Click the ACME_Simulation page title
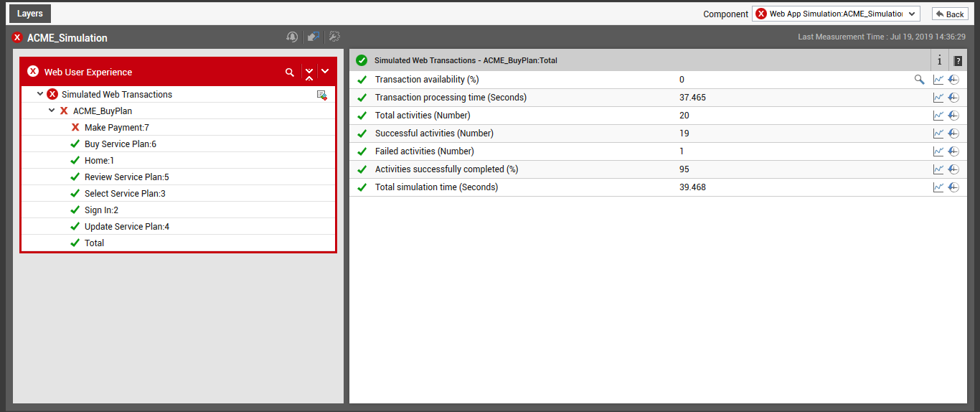The height and width of the screenshot is (412, 980). pyautogui.click(x=67, y=37)
